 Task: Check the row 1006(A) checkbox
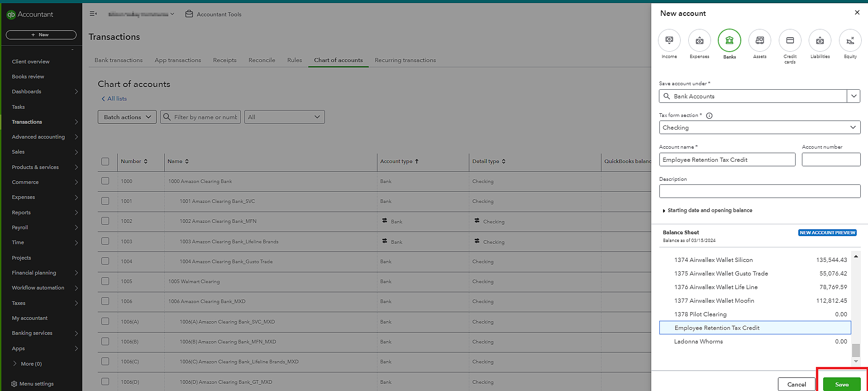[x=105, y=321]
